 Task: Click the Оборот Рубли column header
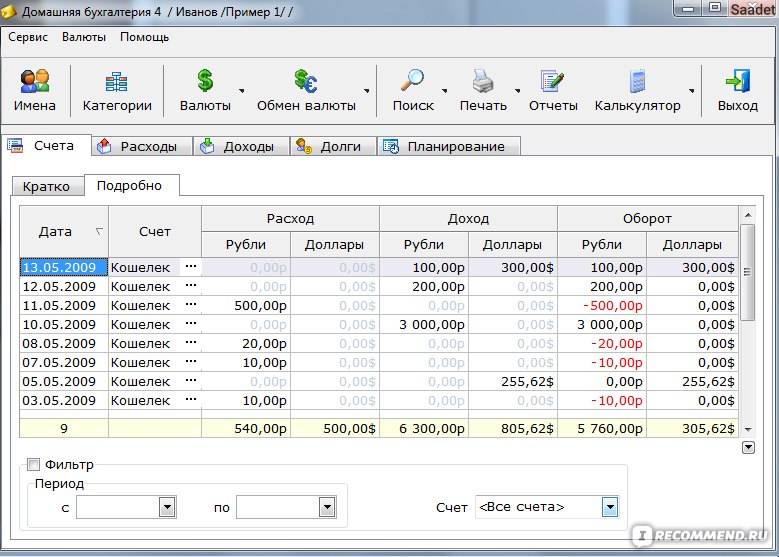click(602, 244)
